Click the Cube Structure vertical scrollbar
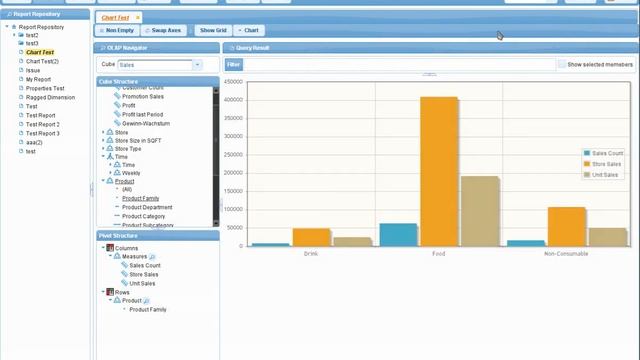 pos(216,157)
